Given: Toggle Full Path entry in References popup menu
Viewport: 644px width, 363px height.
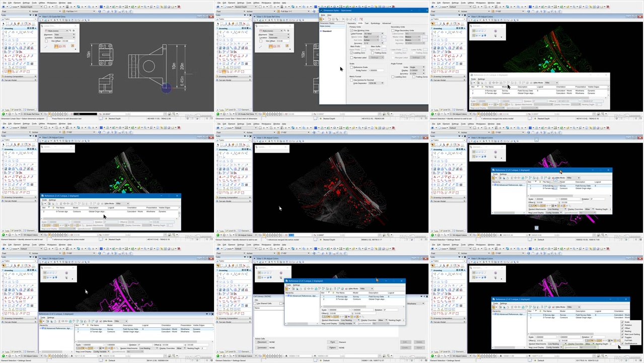Looking at the screenshot, I should (631, 340).
